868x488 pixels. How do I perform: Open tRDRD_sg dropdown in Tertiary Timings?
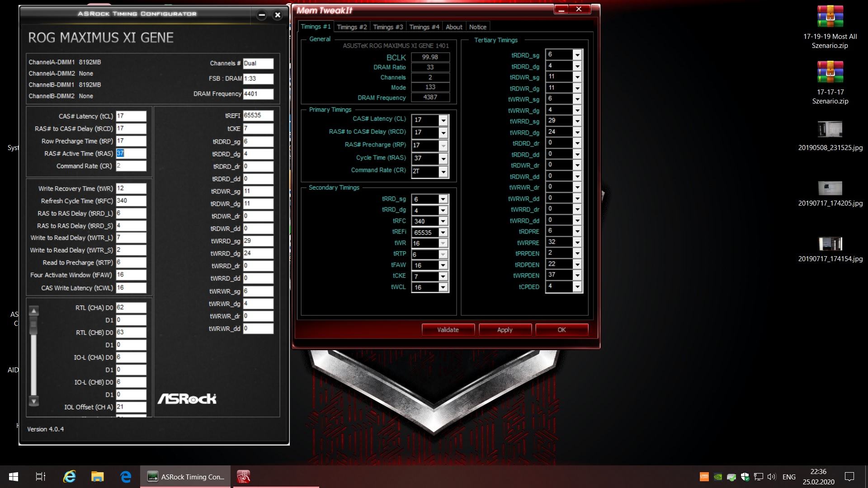click(x=577, y=55)
